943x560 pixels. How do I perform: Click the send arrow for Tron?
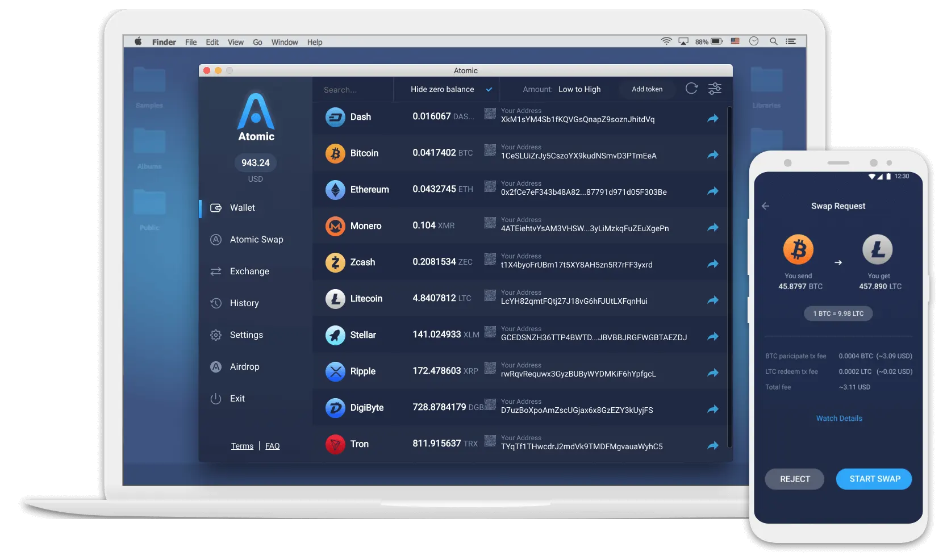click(x=712, y=445)
